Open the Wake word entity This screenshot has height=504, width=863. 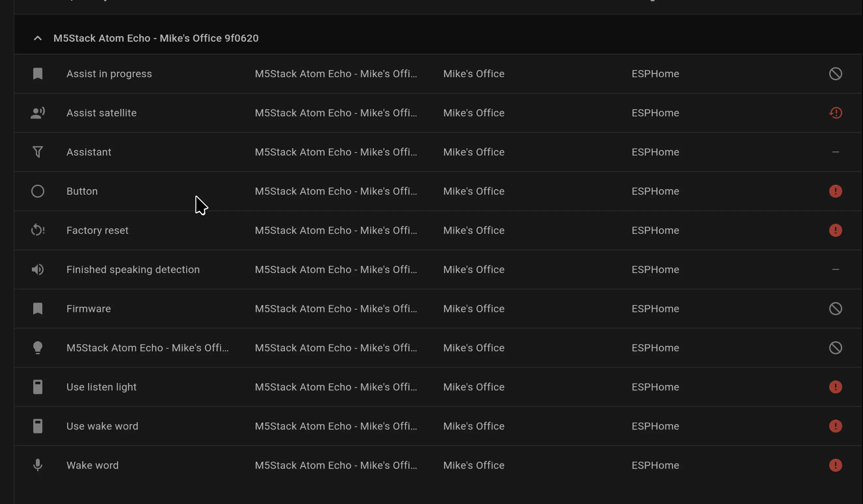(x=92, y=465)
